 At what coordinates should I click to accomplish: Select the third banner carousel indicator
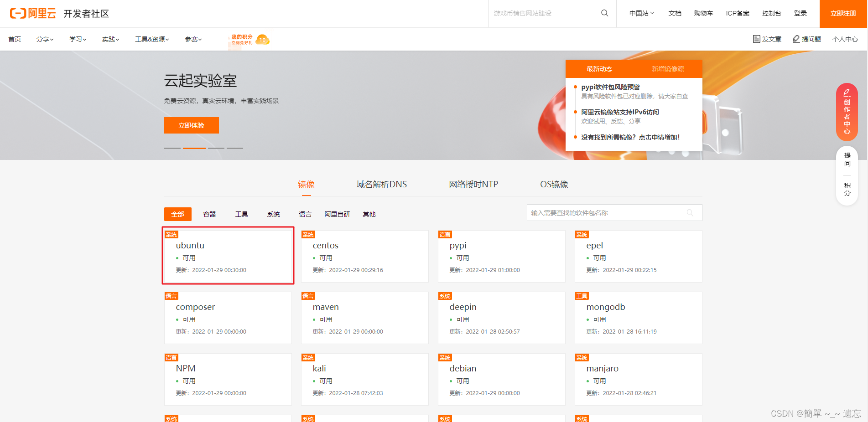click(216, 148)
